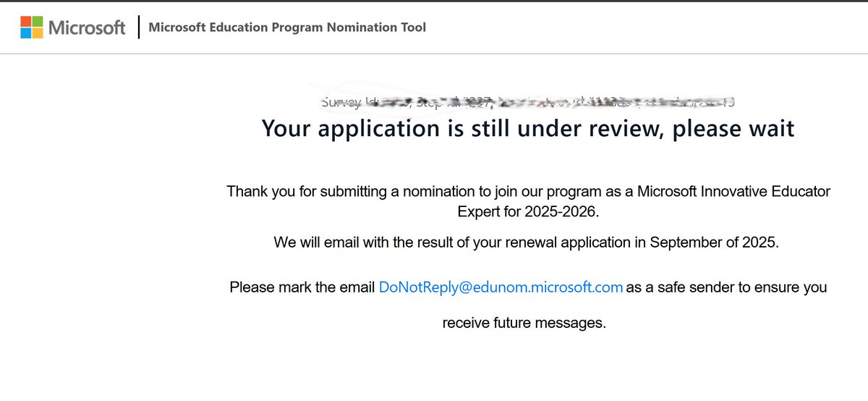Select the 'Your application is still under review' heading
Image resolution: width=868 pixels, height=401 pixels.
point(528,128)
